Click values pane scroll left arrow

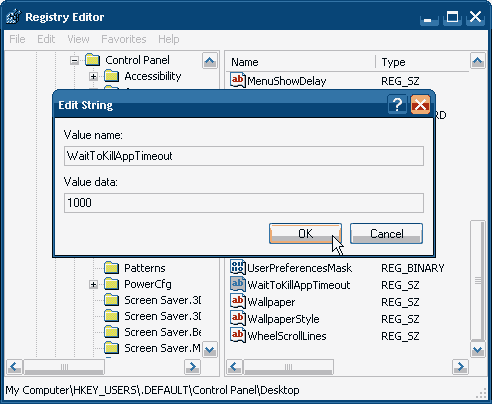point(235,367)
